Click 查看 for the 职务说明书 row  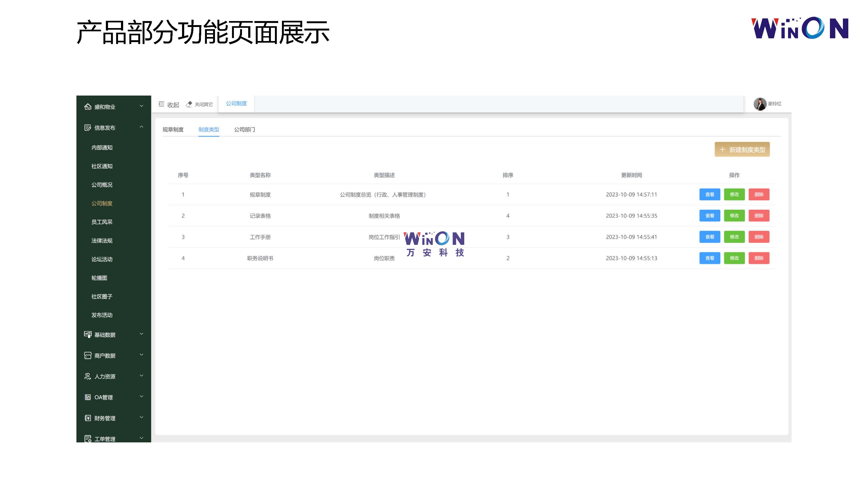point(710,258)
